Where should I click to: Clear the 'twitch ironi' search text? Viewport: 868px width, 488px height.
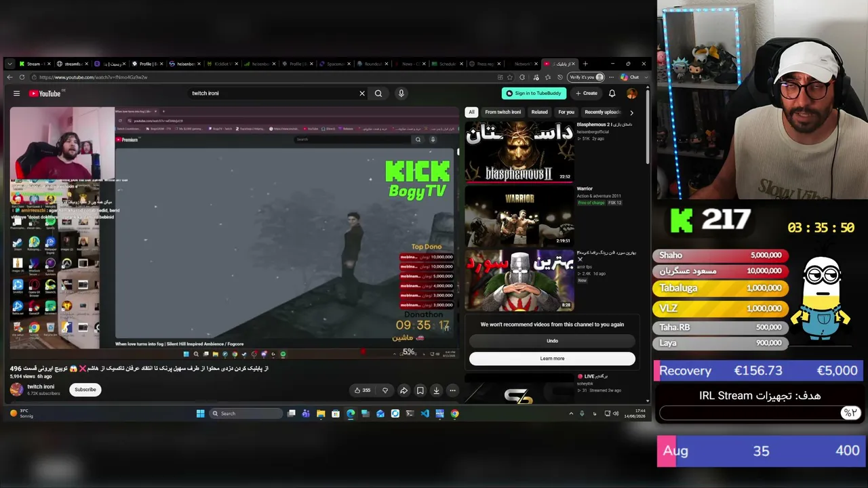click(362, 94)
